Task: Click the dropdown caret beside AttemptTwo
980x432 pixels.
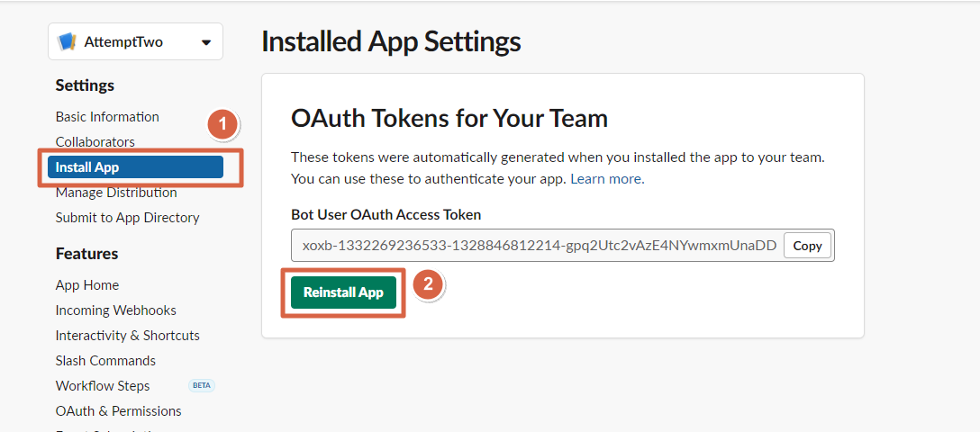Action: coord(206,42)
